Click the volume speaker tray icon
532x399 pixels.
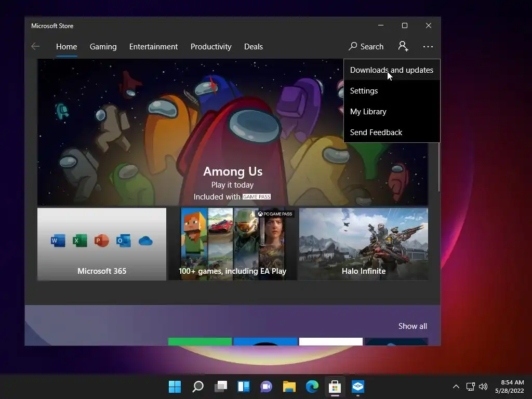483,387
